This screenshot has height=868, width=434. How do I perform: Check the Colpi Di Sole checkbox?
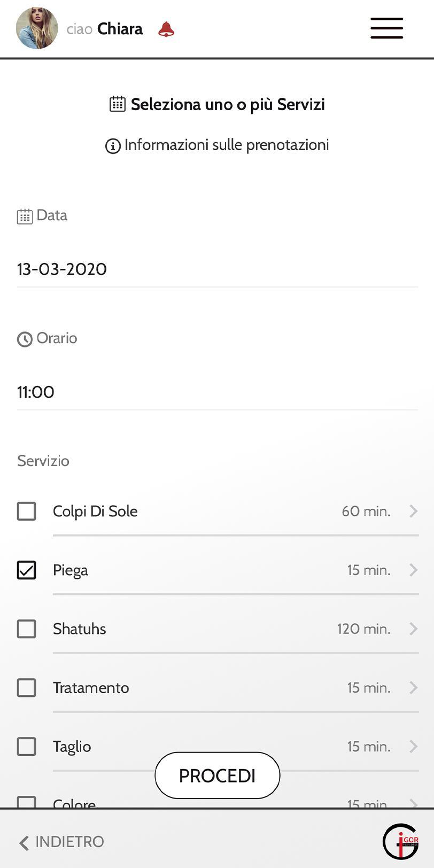tap(27, 511)
